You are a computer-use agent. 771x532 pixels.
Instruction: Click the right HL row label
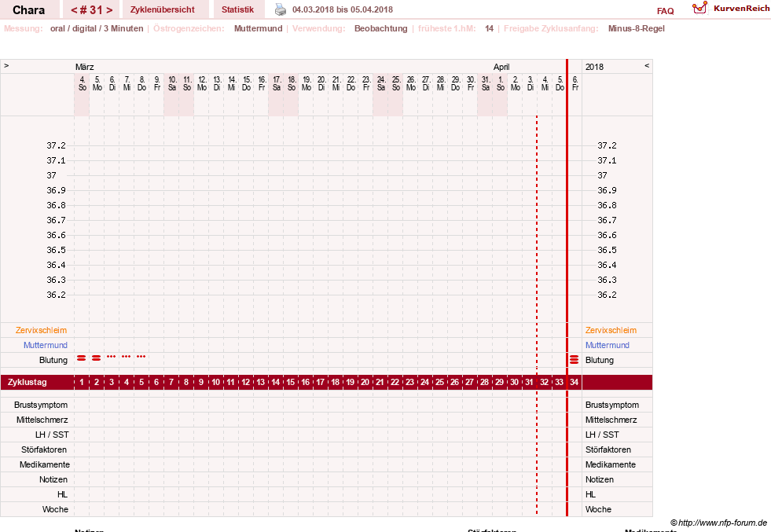[x=590, y=494]
